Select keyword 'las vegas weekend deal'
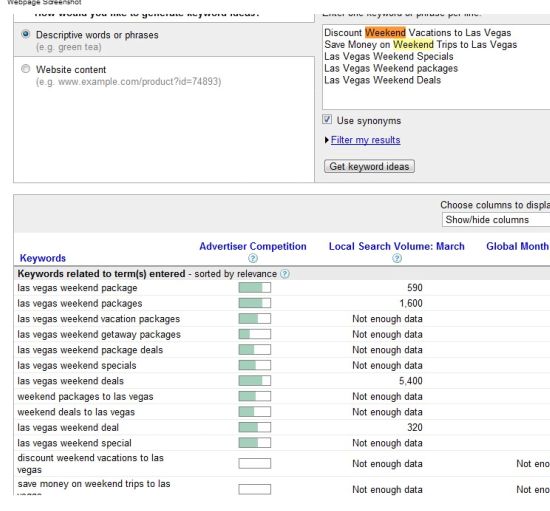The width and height of the screenshot is (550, 511). (68, 428)
